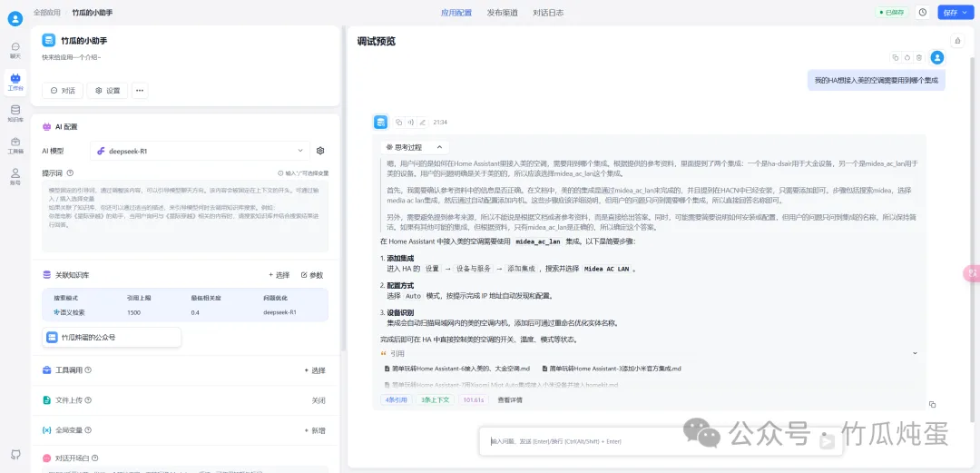Click the help icon next to 全局变量

[x=88, y=429]
